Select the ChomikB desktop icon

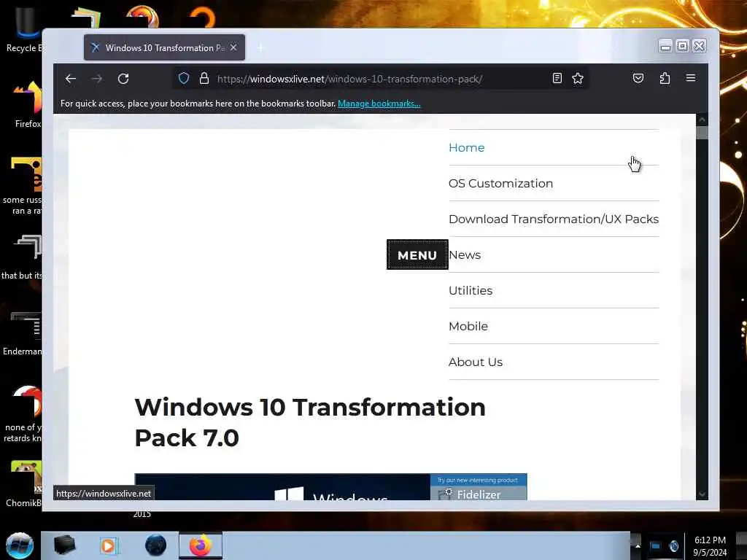pos(24,483)
